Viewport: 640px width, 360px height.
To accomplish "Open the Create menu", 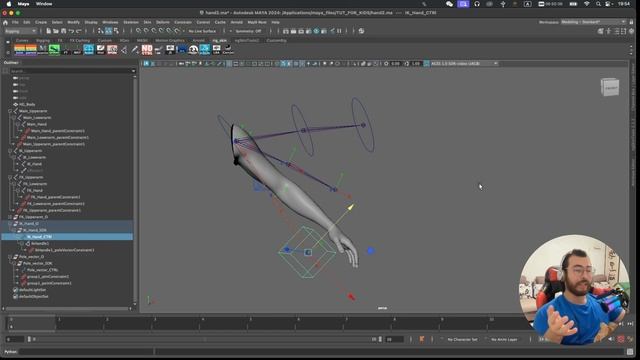I will click(41, 22).
